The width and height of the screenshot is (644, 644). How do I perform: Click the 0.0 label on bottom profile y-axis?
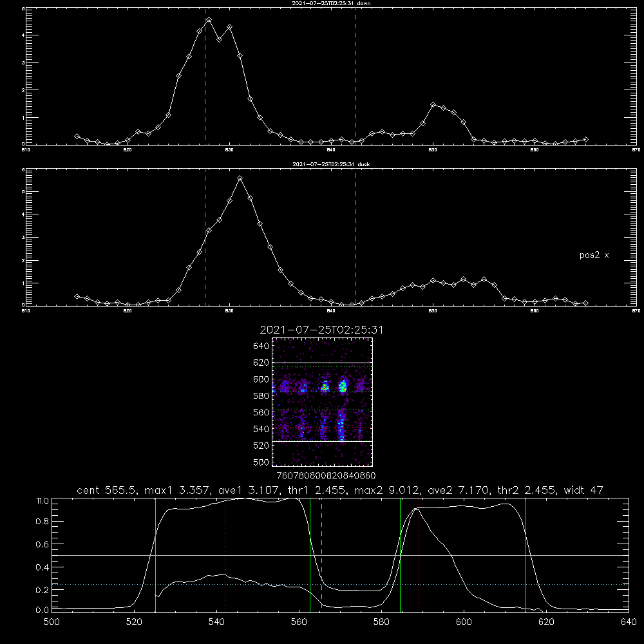coord(43,611)
